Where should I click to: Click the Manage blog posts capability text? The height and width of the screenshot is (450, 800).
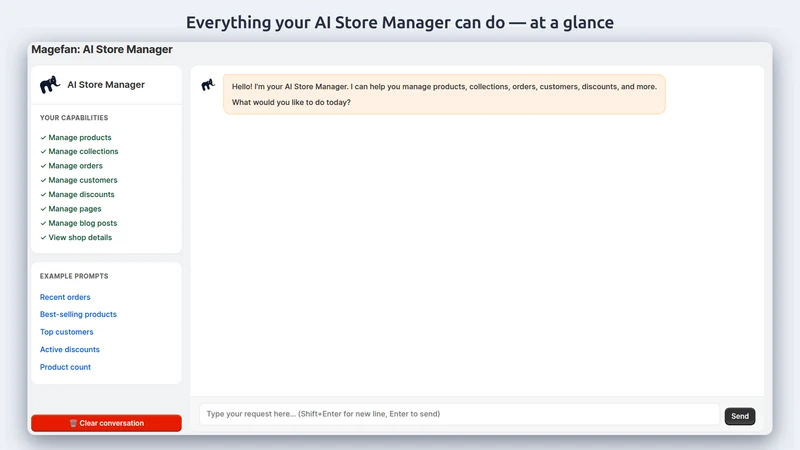click(x=83, y=223)
